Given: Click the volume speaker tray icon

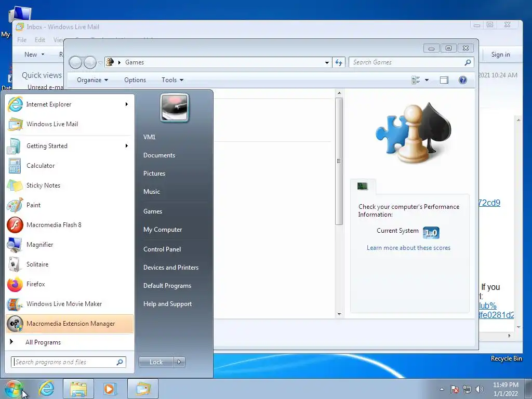Looking at the screenshot, I should tap(480, 389).
